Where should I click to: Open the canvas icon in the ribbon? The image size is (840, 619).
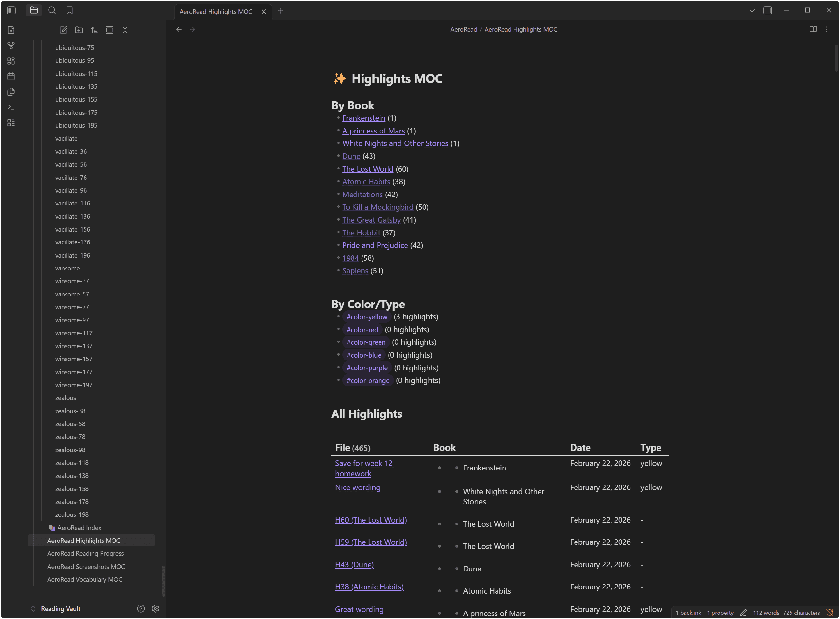pyautogui.click(x=11, y=61)
